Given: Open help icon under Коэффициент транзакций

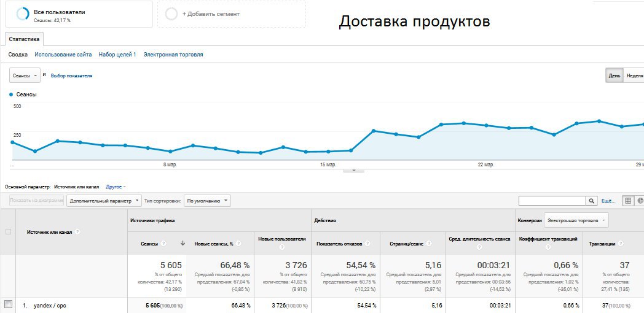Looking at the screenshot, I should pyautogui.click(x=548, y=247).
